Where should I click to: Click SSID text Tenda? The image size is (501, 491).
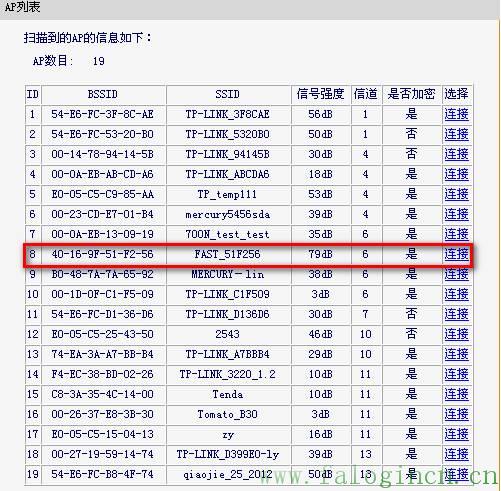[227, 394]
